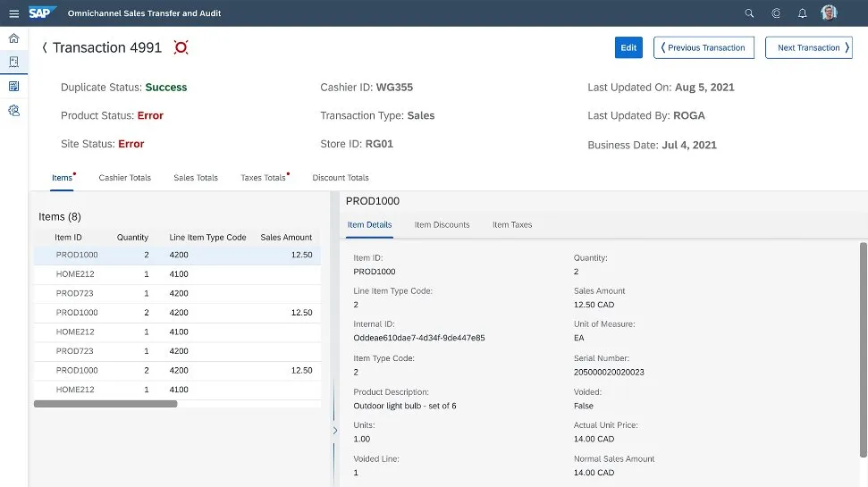868x487 pixels.
Task: Open the hamburger navigation menu
Action: tap(13, 13)
